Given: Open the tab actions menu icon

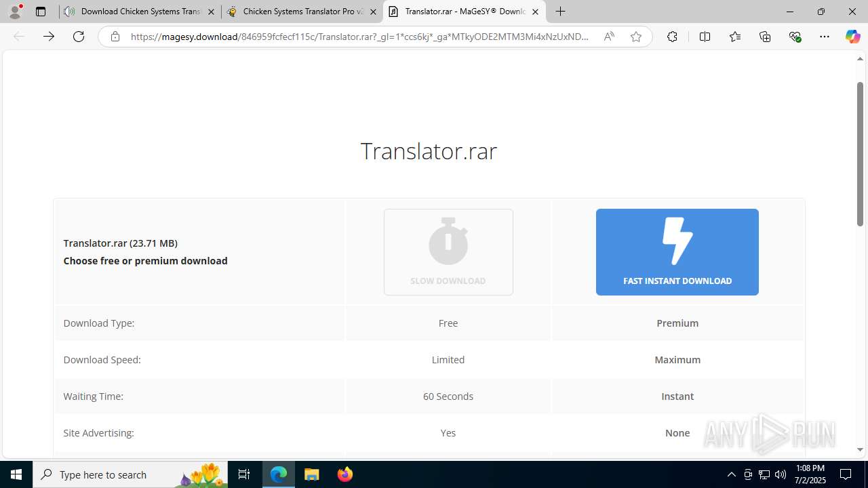Looking at the screenshot, I should click(x=41, y=12).
